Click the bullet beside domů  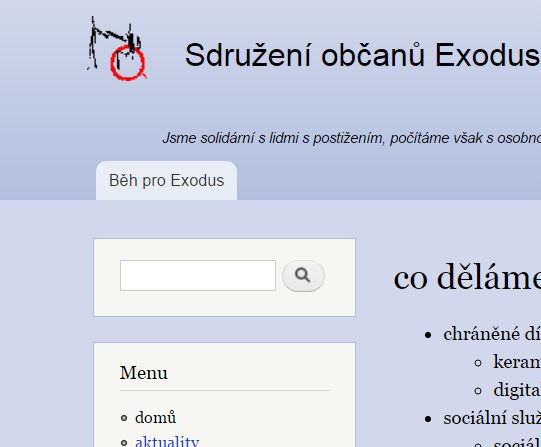[124, 418]
